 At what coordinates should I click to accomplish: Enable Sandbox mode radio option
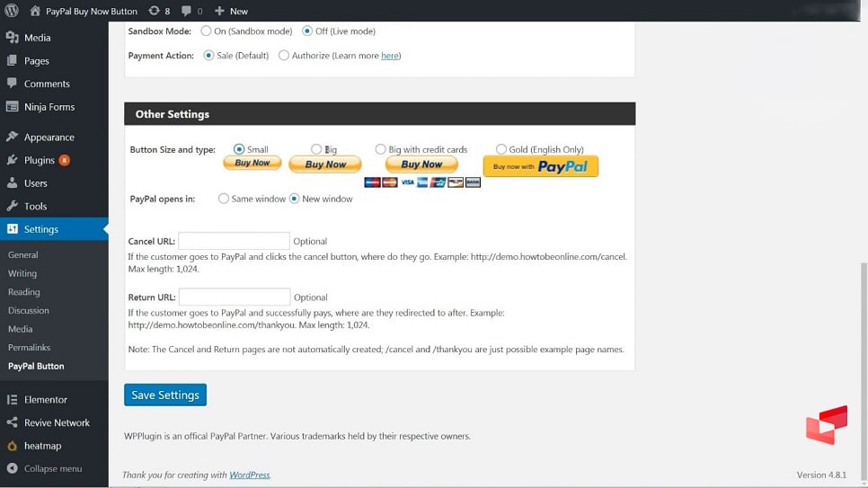coord(206,31)
